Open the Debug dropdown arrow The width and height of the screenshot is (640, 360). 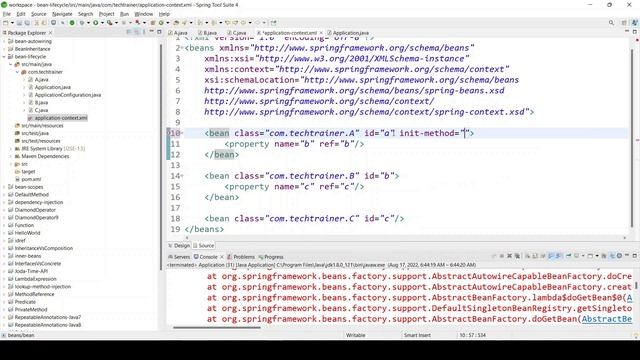[x=89, y=23]
